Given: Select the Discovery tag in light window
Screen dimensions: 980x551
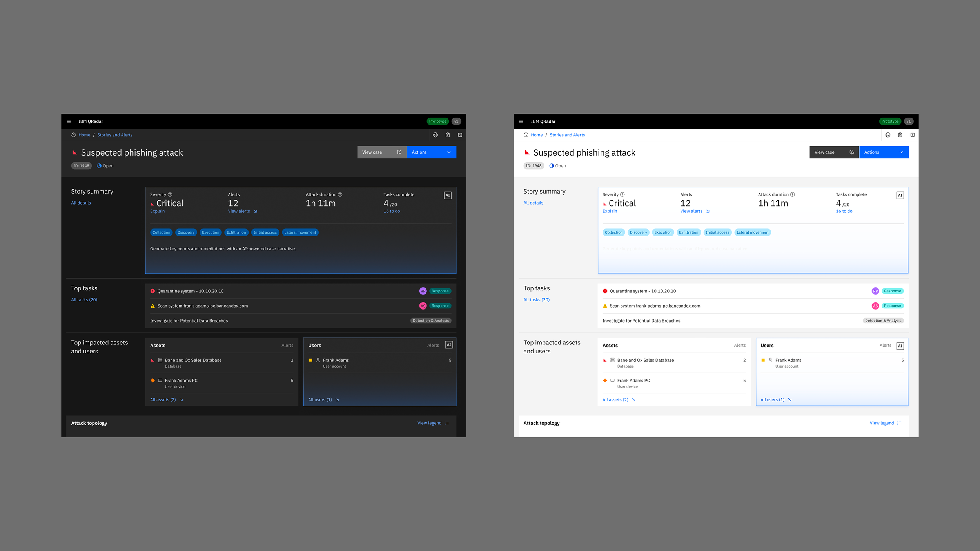Looking at the screenshot, I should click(x=639, y=232).
